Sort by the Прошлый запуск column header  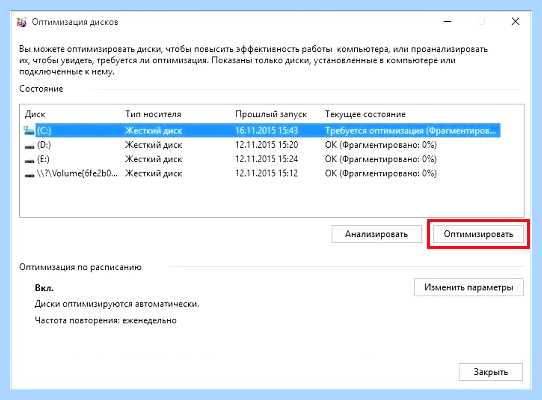[271, 114]
